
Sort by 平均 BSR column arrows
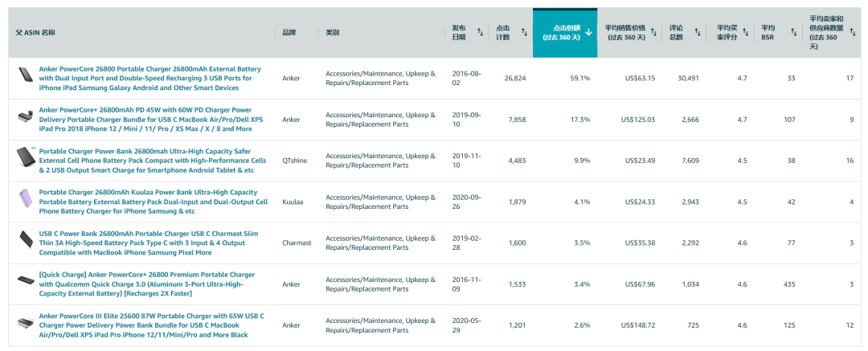point(793,33)
